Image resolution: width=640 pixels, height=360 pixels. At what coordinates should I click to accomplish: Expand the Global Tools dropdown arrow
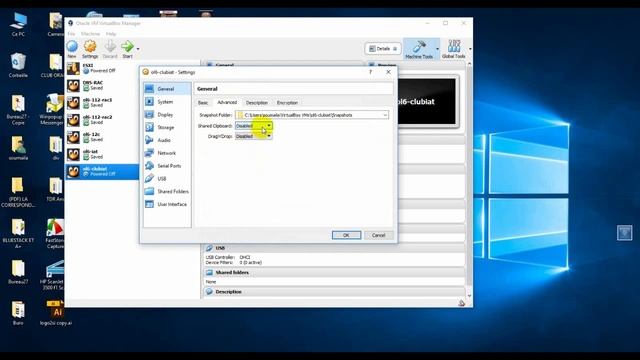coord(470,49)
